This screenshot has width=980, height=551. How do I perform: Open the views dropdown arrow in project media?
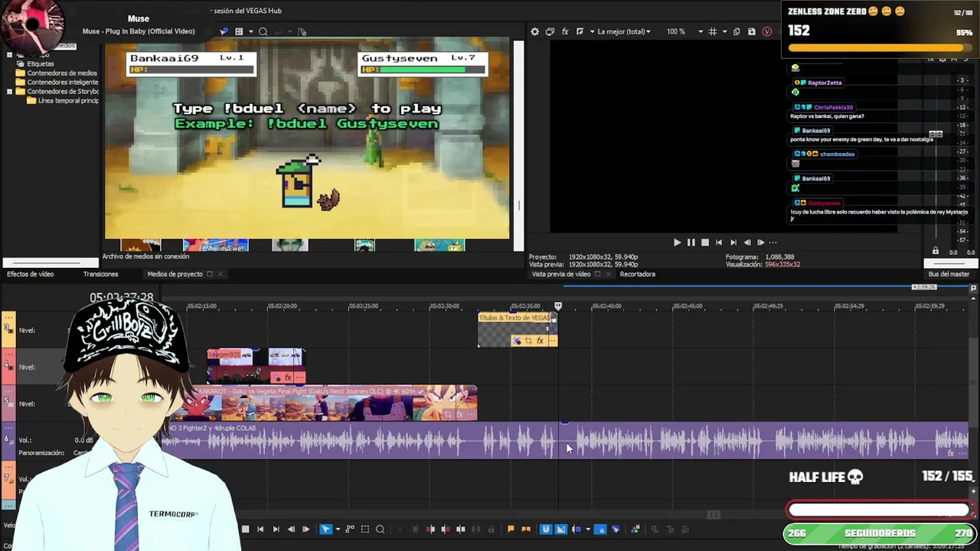coord(250,31)
